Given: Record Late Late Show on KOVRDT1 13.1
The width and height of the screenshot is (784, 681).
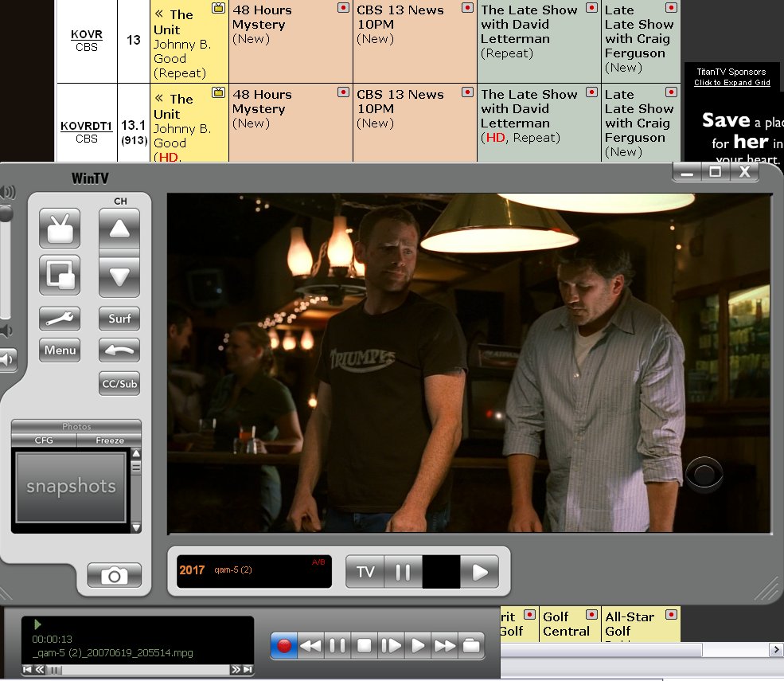Looking at the screenshot, I should [x=672, y=92].
